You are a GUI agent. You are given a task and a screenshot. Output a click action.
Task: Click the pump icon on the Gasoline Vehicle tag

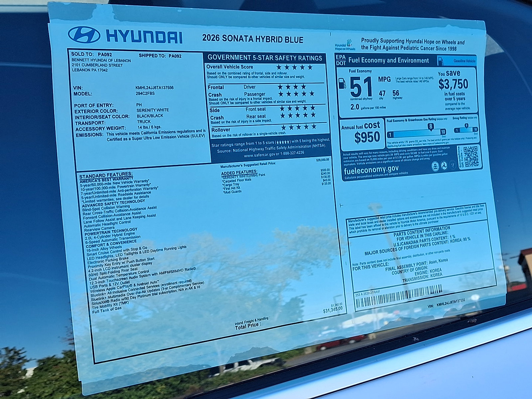441,61
